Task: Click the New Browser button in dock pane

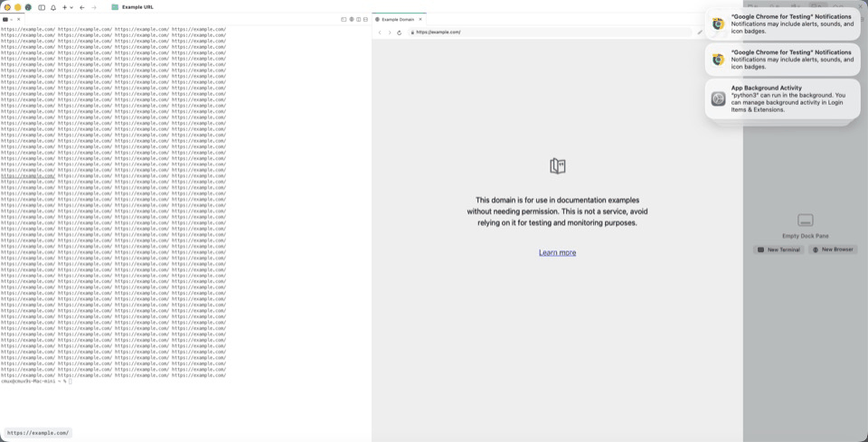Action: [x=833, y=250]
